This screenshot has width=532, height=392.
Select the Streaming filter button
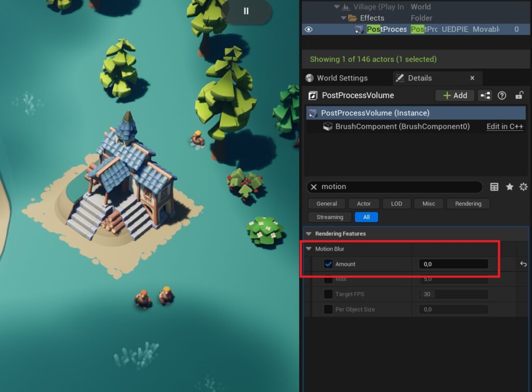[x=330, y=217]
